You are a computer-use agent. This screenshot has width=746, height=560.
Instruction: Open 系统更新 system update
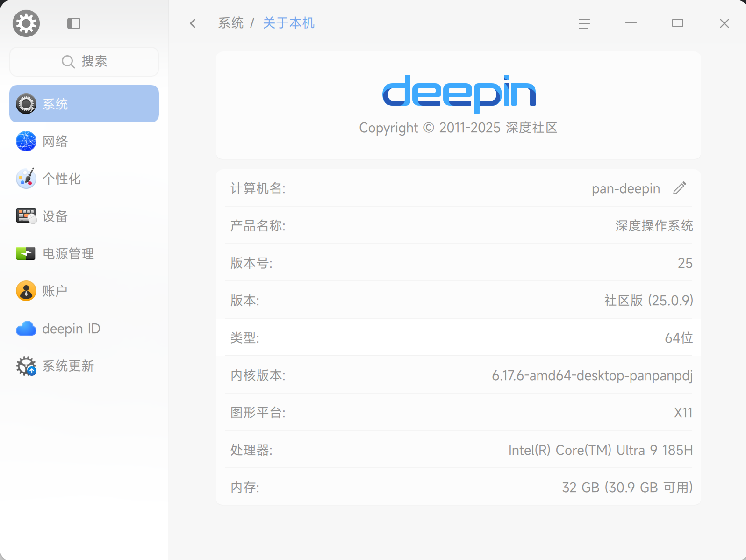[x=84, y=366]
